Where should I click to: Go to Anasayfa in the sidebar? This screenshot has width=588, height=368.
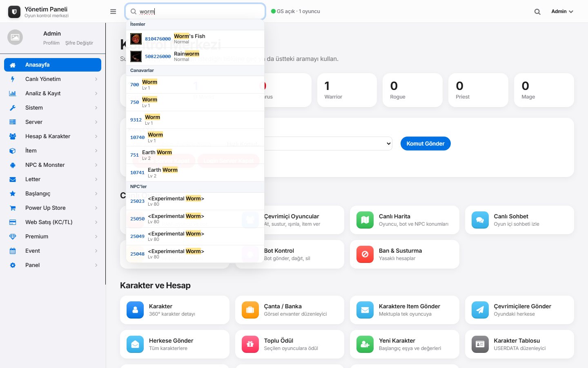[53, 65]
